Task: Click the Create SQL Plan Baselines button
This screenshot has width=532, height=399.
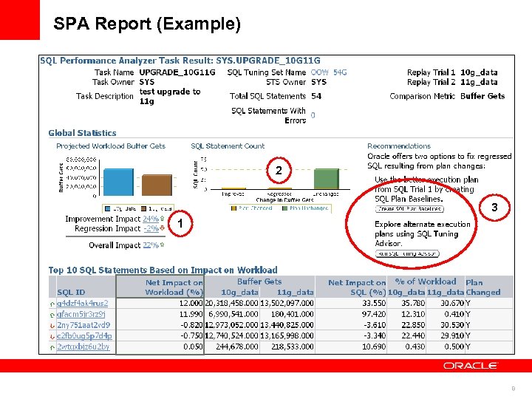Action: tap(409, 209)
